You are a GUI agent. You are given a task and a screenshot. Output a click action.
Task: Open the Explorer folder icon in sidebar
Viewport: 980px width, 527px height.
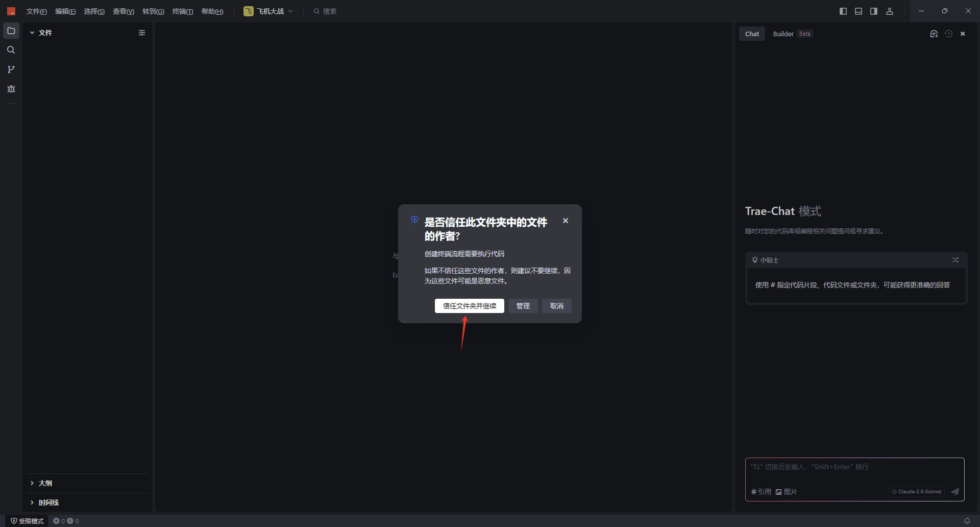pos(11,31)
